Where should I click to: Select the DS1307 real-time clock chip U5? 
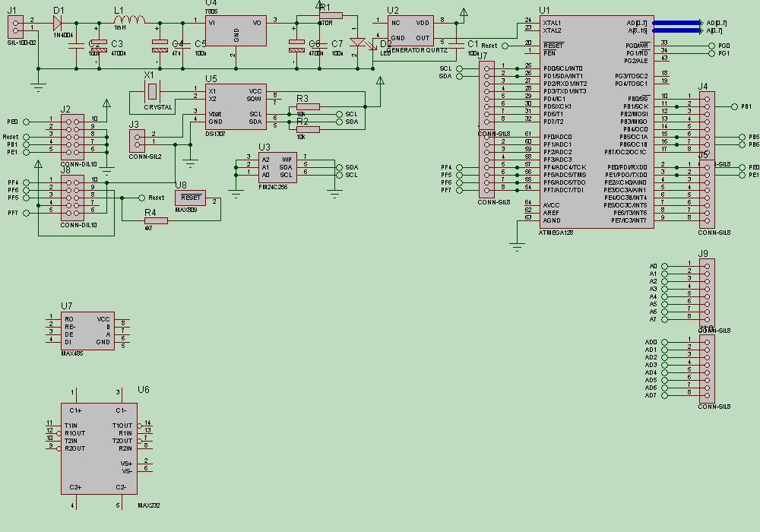click(236, 106)
